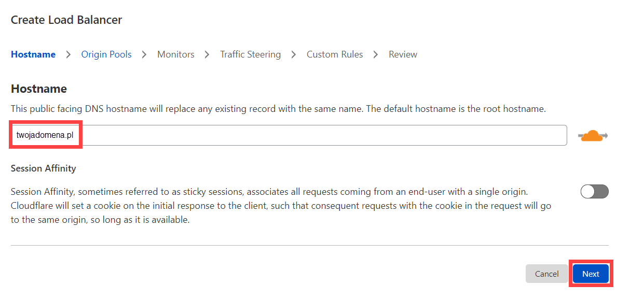Click the Session Affinity label
Screen dimensions: 644x299
pos(44,168)
